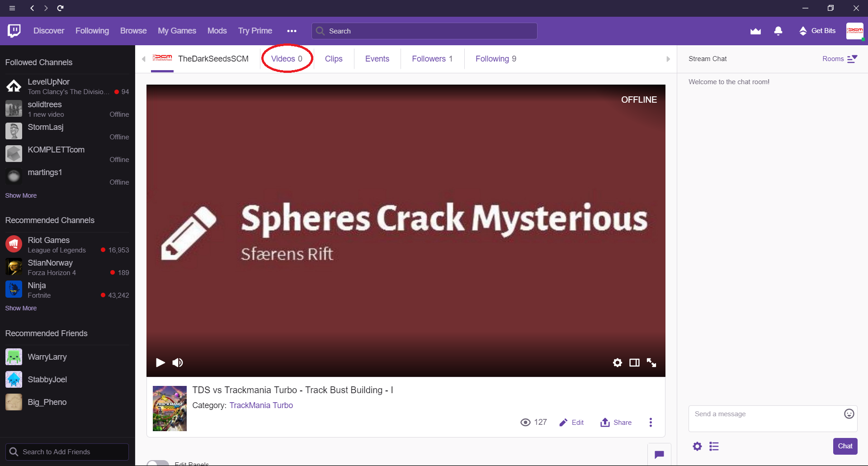Edit the stream title

pos(571,423)
